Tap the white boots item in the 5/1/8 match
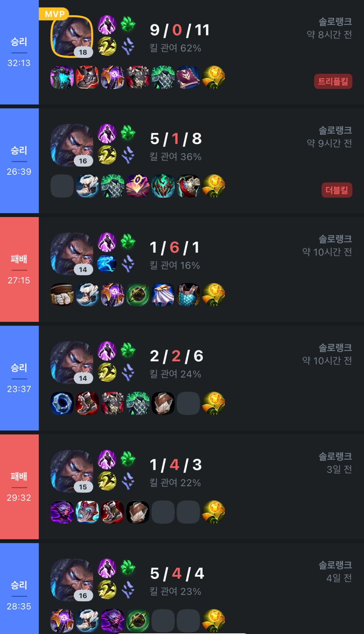This screenshot has width=364, height=634. coord(87,186)
